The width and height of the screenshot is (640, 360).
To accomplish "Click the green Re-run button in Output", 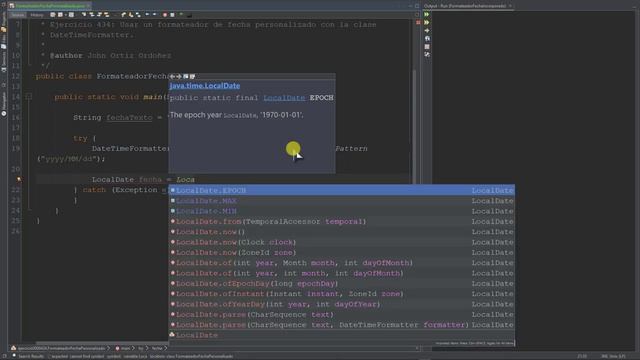I will point(427,14).
